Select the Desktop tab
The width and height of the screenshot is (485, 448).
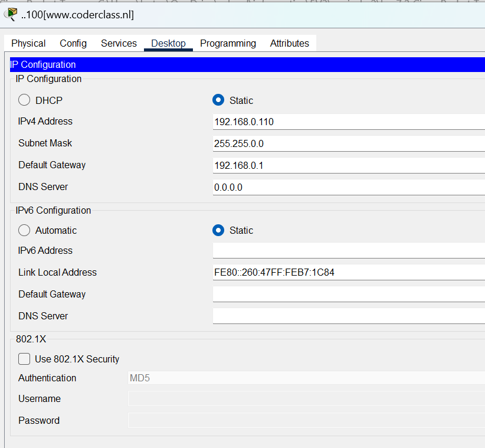click(x=168, y=43)
